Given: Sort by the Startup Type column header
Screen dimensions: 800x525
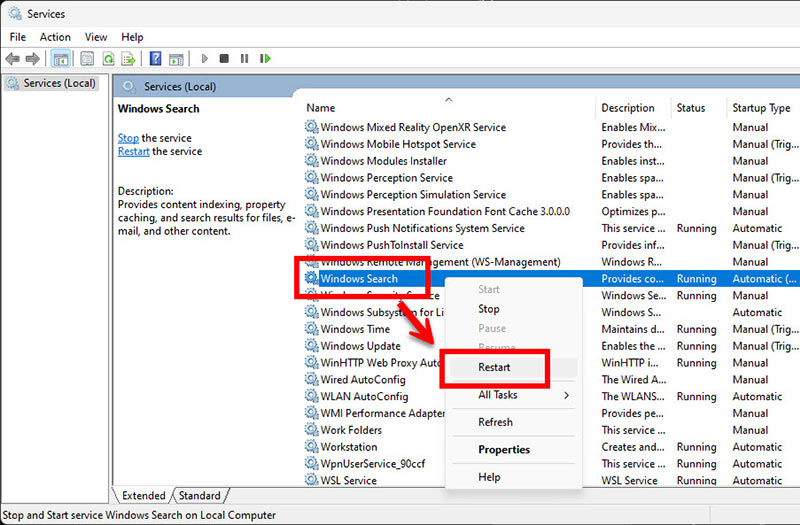Looking at the screenshot, I should click(x=763, y=108).
